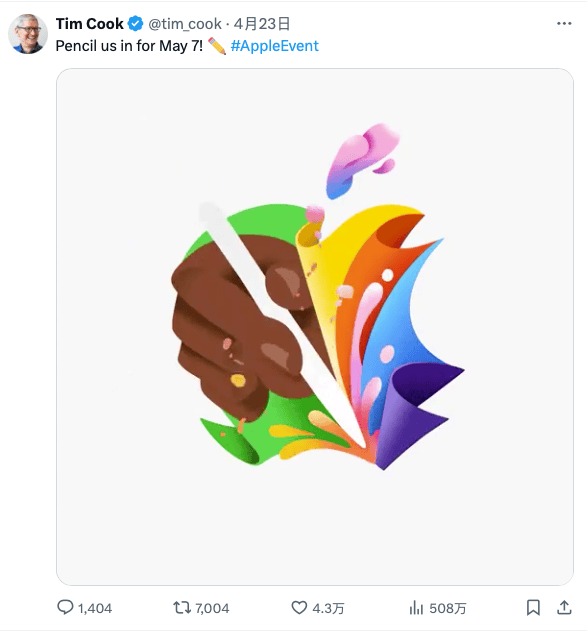Open the @tim_cook handle link
Screen dimensions: 587x633
pos(185,24)
